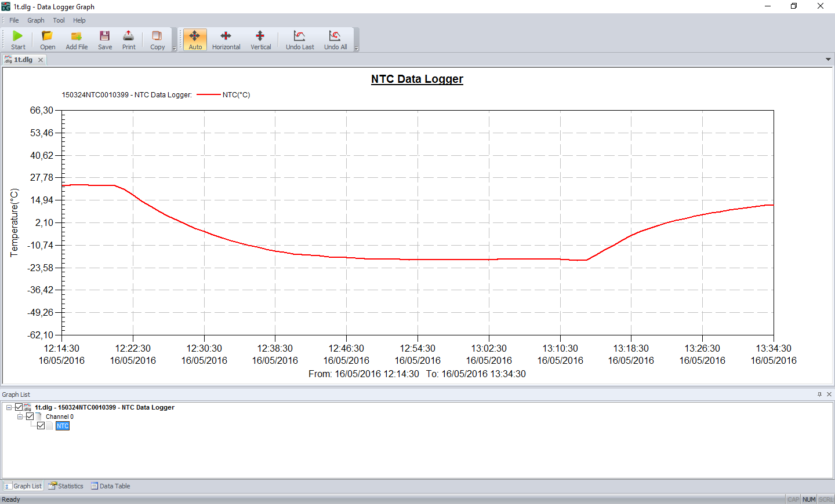Collapse the Channel 0 node
The width and height of the screenshot is (835, 504).
coord(20,417)
